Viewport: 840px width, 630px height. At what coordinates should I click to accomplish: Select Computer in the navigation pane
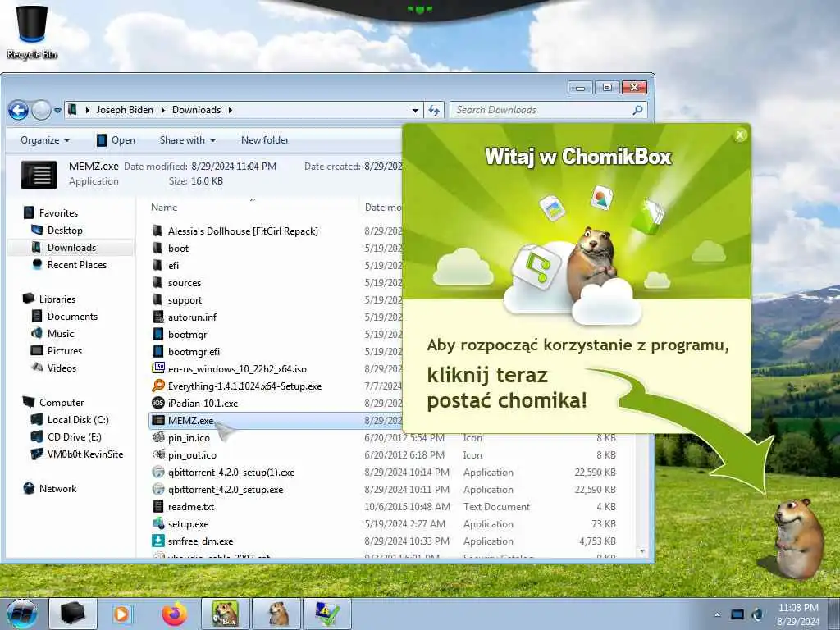62,403
